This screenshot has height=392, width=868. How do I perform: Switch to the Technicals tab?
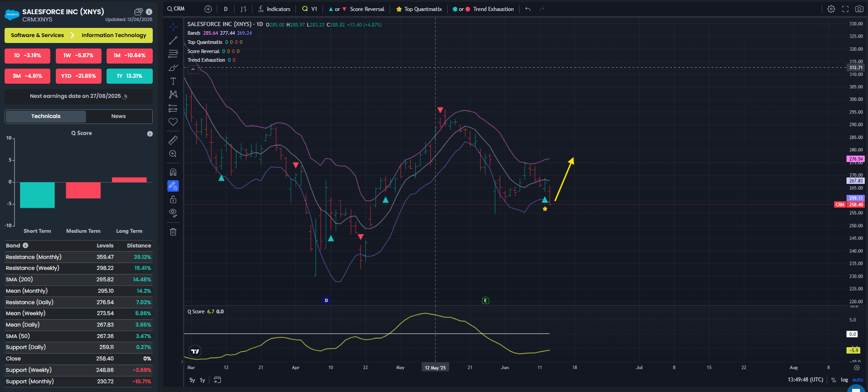point(46,116)
